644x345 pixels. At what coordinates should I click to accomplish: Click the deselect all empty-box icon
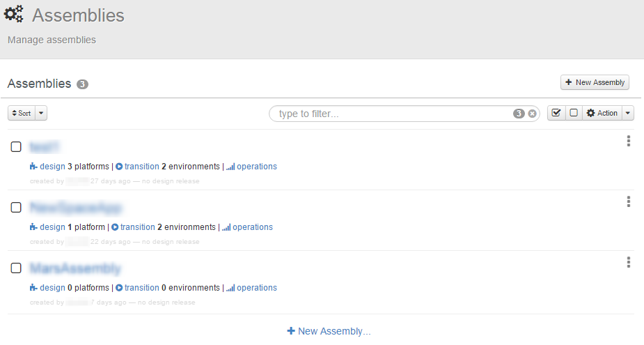(574, 113)
